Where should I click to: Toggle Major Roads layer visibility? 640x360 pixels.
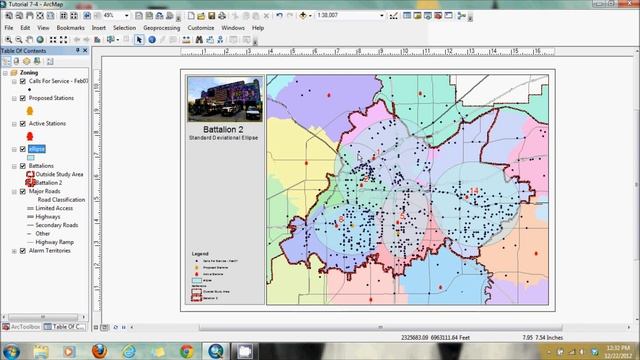pos(23,191)
